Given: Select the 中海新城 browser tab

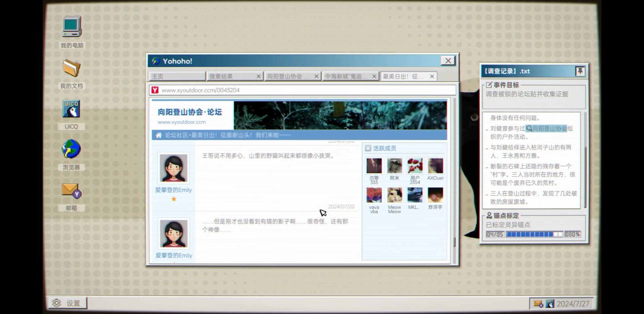Looking at the screenshot, I should (346, 77).
